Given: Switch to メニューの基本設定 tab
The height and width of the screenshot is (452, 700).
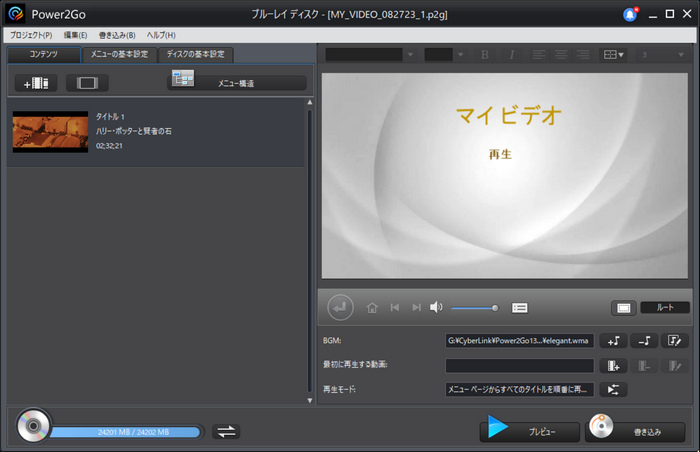Looking at the screenshot, I should (120, 54).
